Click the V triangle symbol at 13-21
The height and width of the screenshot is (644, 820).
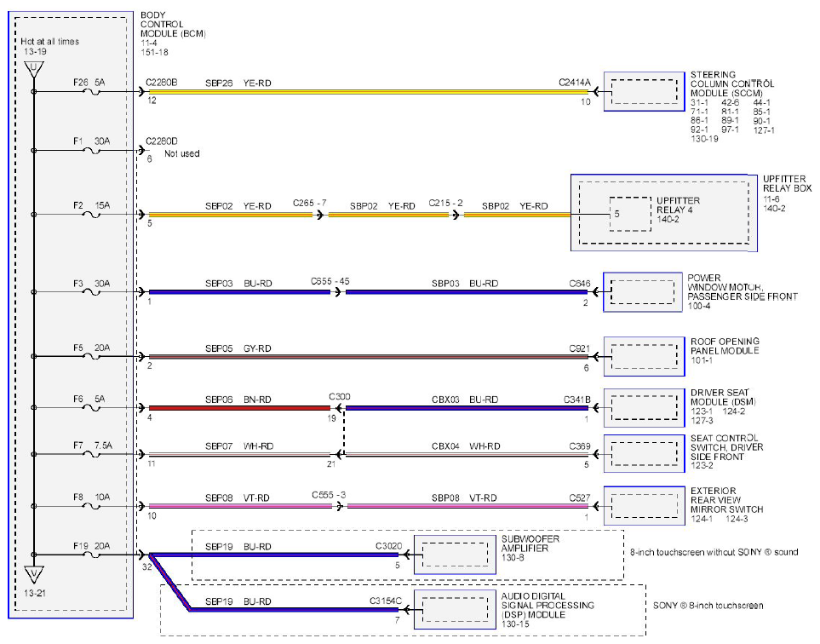pos(34,575)
